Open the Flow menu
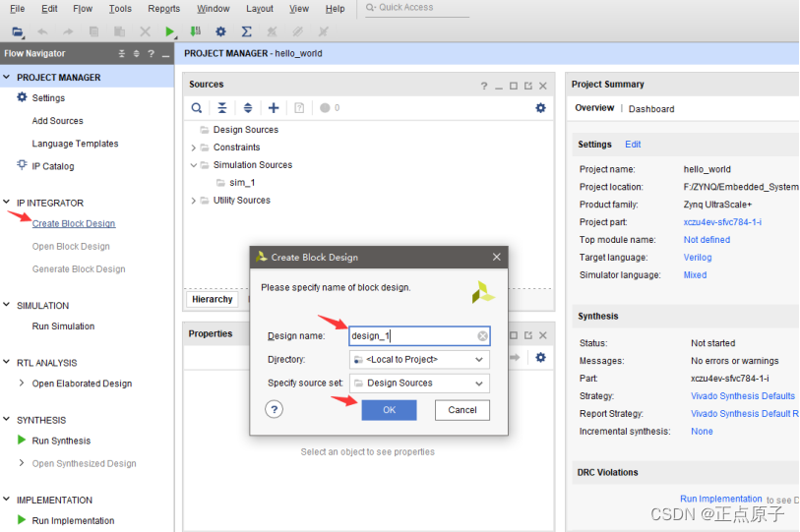The image size is (800, 532). point(83,9)
